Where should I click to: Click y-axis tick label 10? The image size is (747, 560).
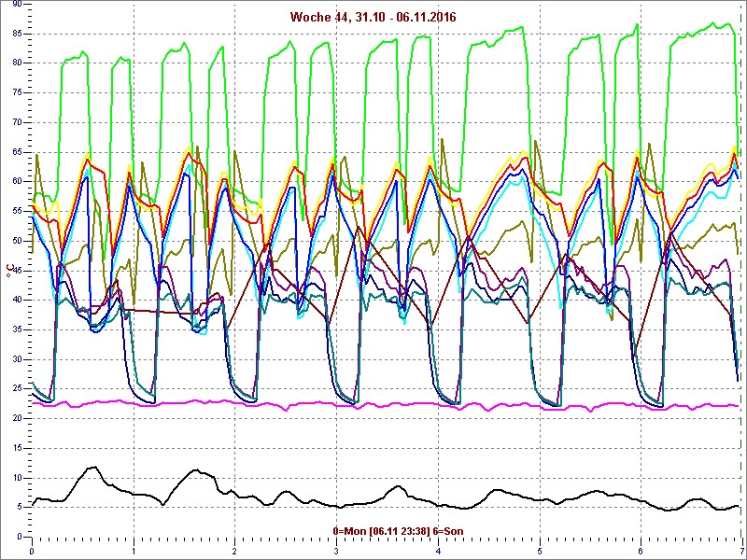point(17,477)
